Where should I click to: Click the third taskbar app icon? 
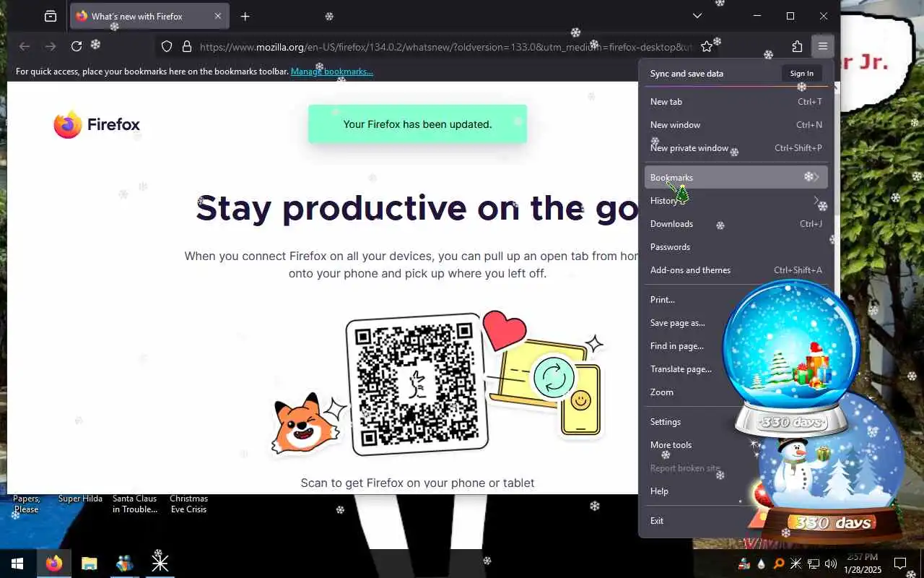[x=124, y=564]
